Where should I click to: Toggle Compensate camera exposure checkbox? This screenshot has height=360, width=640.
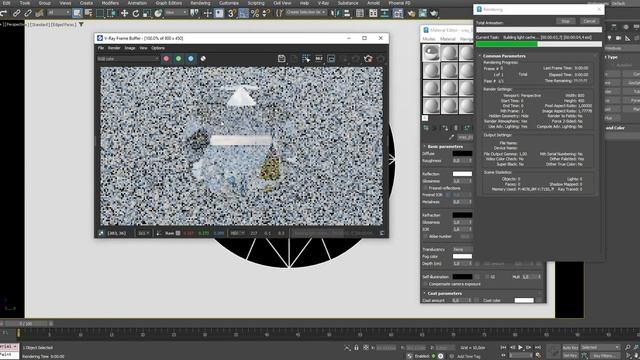[425, 284]
